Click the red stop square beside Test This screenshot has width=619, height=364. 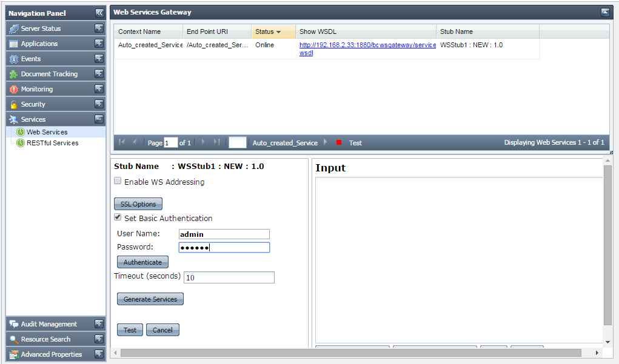[x=339, y=143]
